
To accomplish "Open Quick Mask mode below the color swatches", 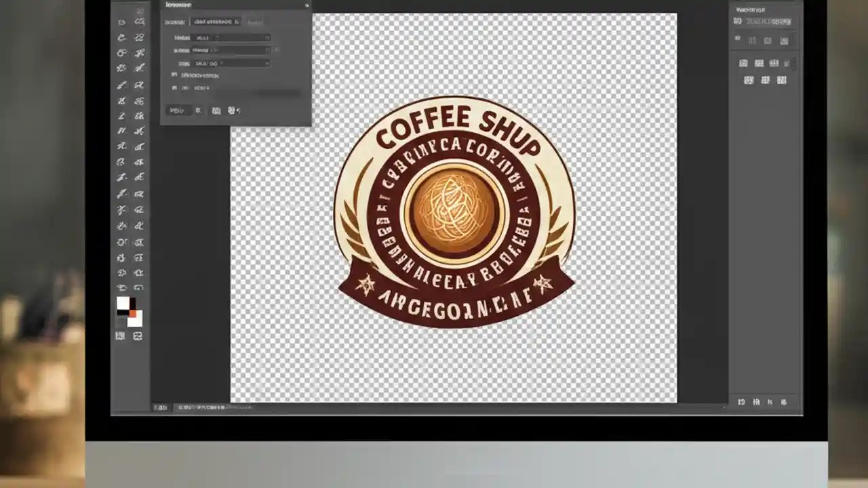I will (121, 335).
